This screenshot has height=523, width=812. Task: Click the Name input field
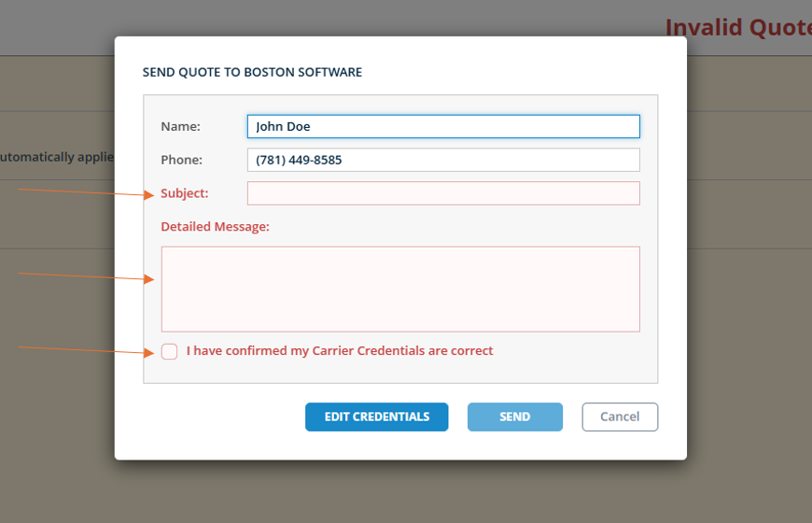[x=443, y=126]
